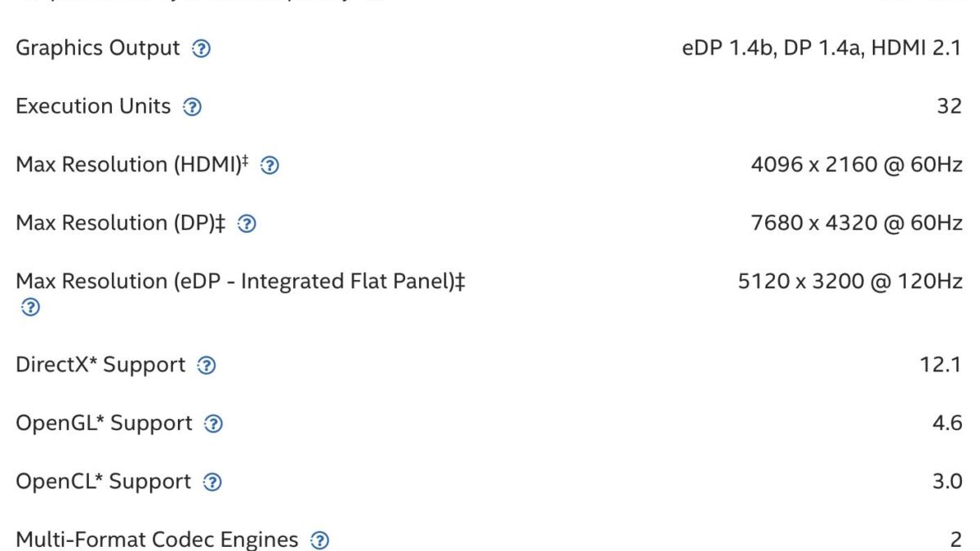Open the Execution Units help tooltip icon
The image size is (980, 551).
[x=192, y=107]
